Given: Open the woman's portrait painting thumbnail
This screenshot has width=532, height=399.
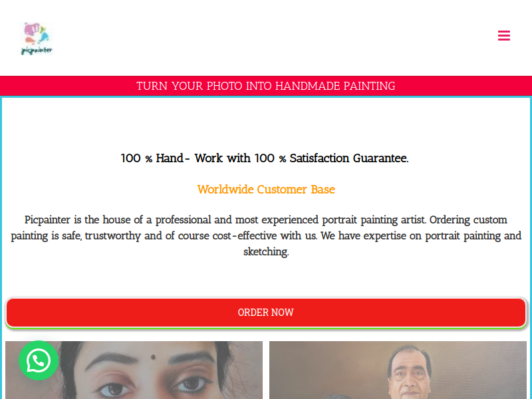Looking at the screenshot, I should 134,370.
